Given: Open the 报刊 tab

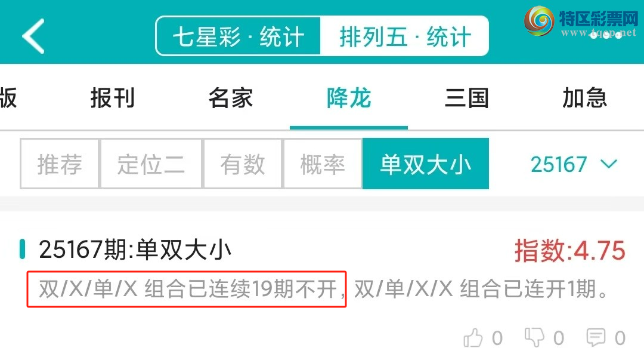Looking at the screenshot, I should pos(113,98).
